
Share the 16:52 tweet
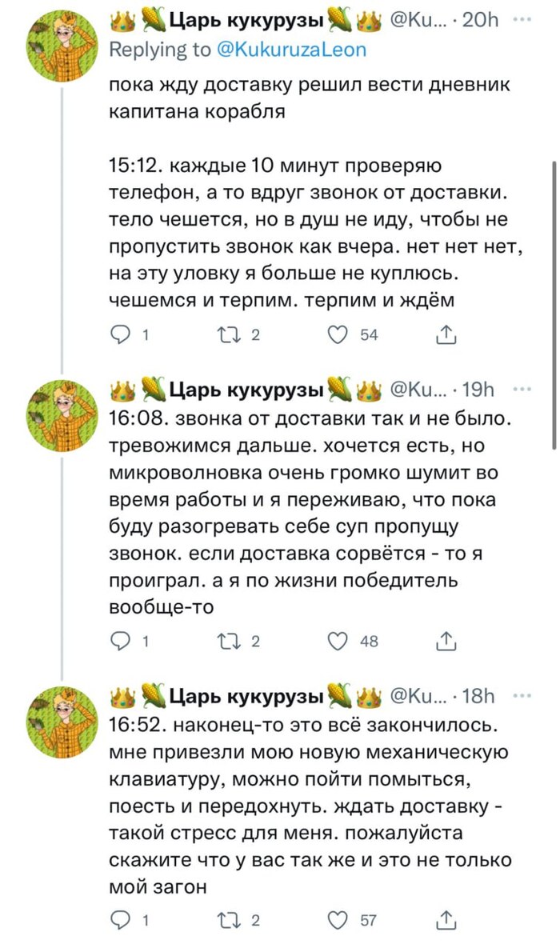447,920
